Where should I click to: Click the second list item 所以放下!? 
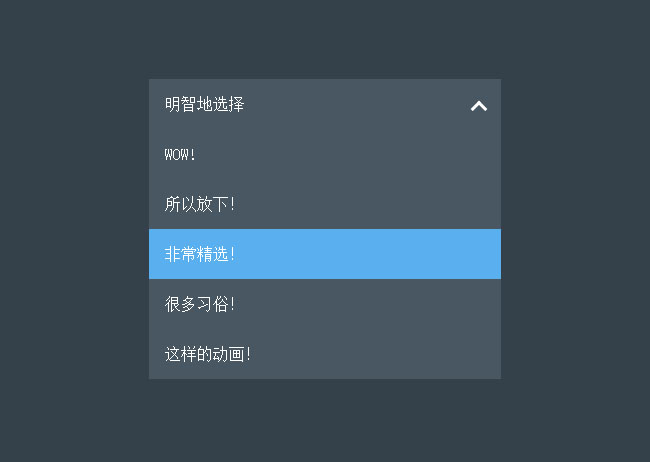(x=200, y=204)
